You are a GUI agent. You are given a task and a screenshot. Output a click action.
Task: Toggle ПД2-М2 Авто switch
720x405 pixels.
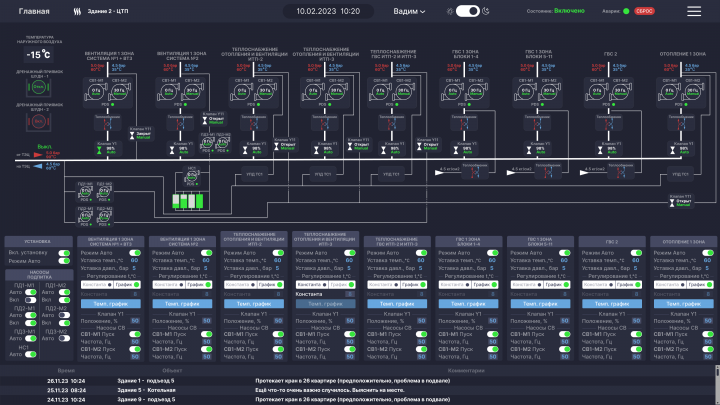[64, 315]
